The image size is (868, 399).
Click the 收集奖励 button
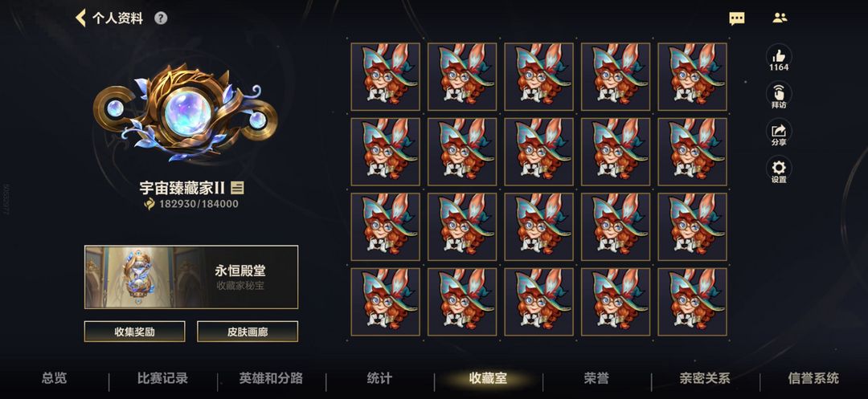(x=134, y=332)
